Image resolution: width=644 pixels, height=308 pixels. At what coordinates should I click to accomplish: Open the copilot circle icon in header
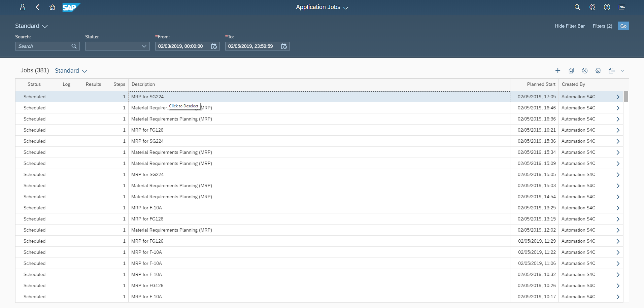tap(592, 7)
